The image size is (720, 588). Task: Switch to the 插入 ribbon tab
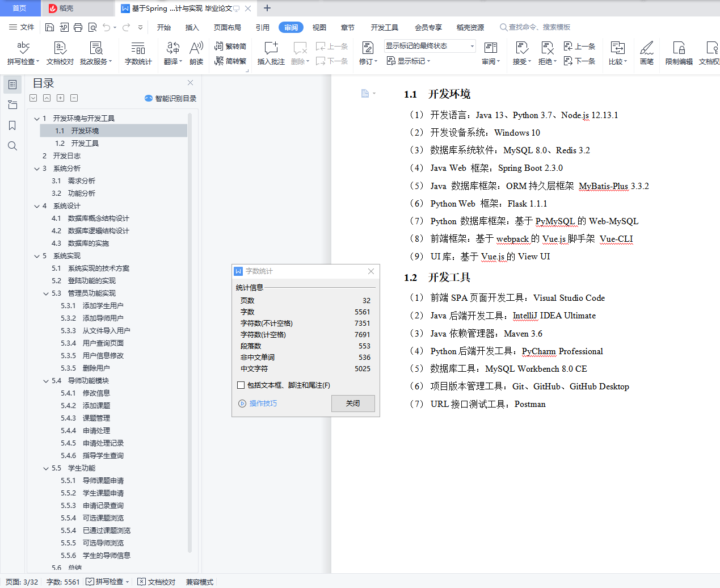click(192, 27)
